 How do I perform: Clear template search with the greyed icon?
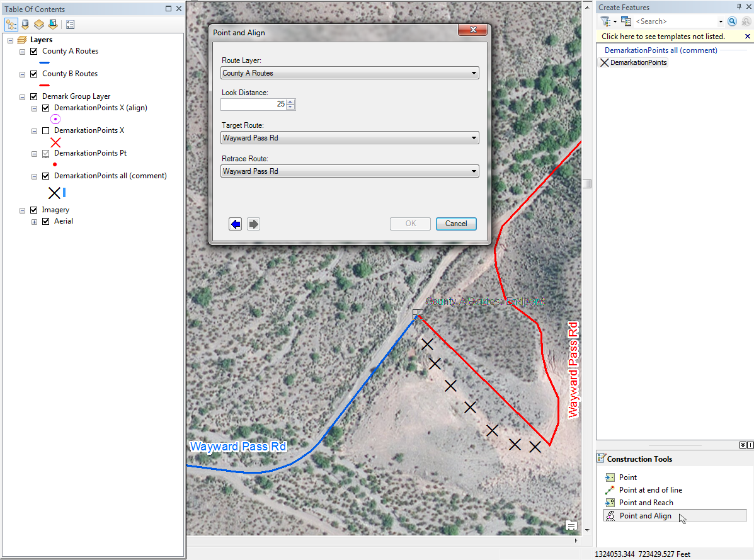[746, 21]
